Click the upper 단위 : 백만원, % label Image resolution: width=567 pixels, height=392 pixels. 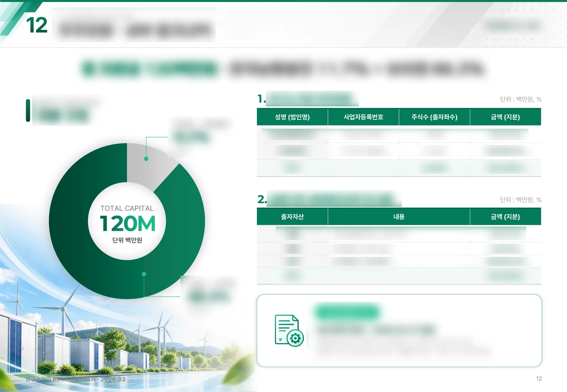[x=521, y=99]
